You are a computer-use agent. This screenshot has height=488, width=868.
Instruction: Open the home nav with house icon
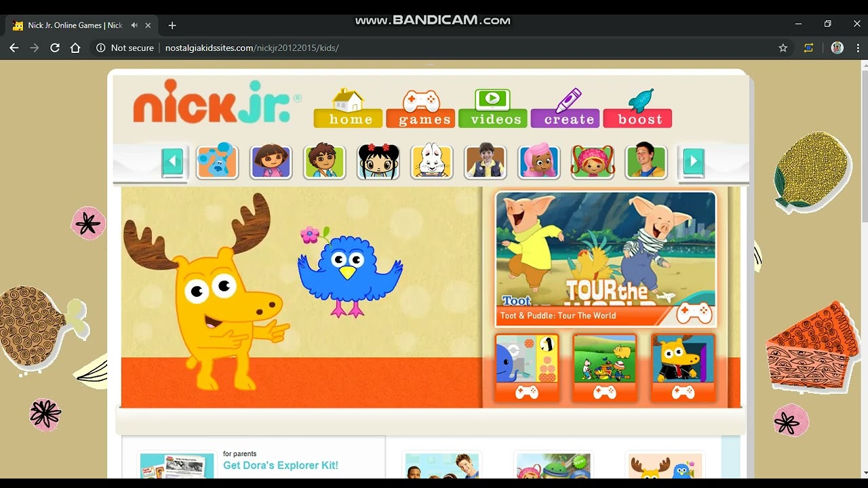pos(348,108)
